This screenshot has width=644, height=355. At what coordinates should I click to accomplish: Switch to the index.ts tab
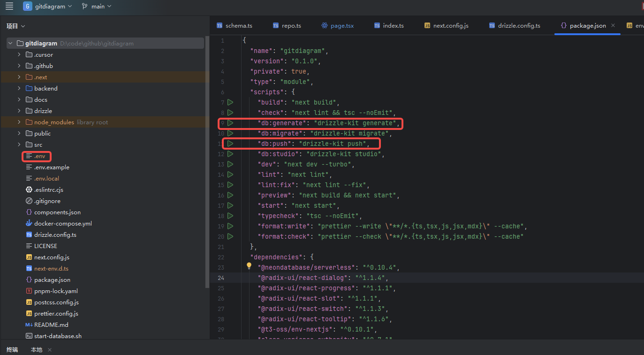coord(389,25)
